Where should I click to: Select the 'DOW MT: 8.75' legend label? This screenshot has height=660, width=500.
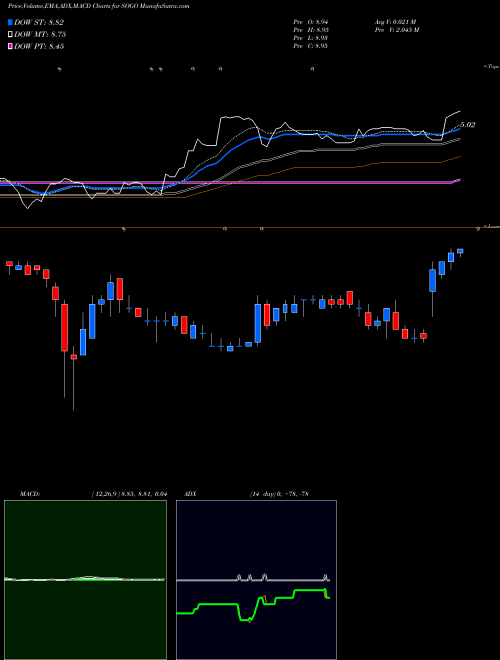click(40, 35)
